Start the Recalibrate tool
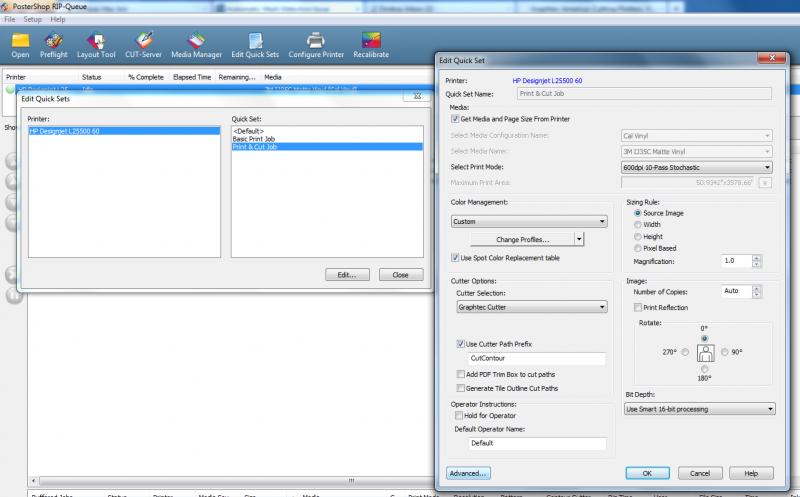Image resolution: width=800 pixels, height=497 pixels. click(371, 45)
